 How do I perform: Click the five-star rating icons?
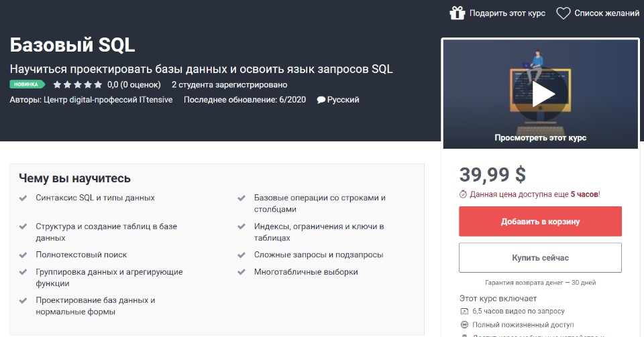coord(77,85)
